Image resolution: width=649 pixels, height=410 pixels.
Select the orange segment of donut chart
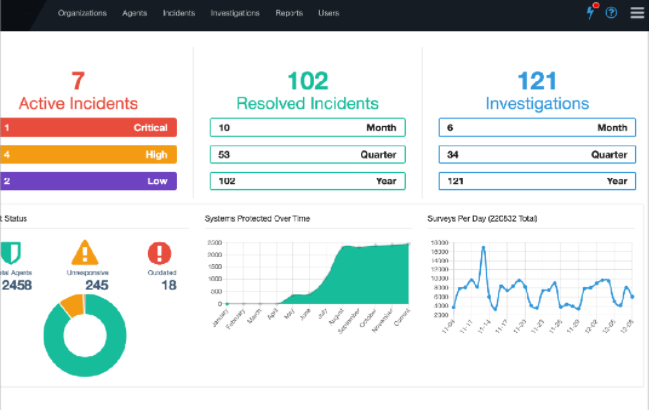pos(72,306)
